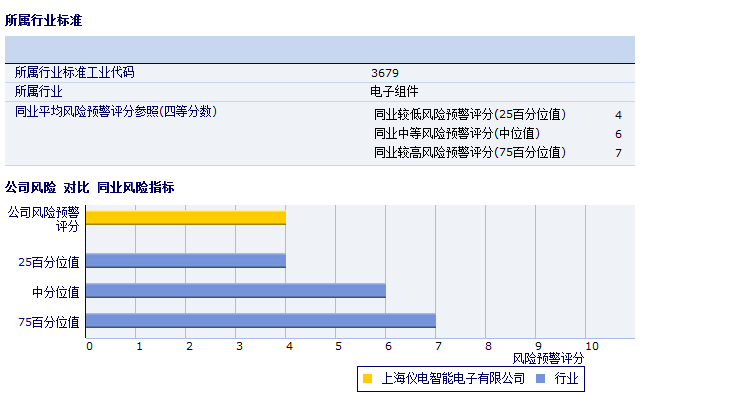This screenshot has width=744, height=396.
Task: Click the industry code value 3679
Action: (385, 73)
